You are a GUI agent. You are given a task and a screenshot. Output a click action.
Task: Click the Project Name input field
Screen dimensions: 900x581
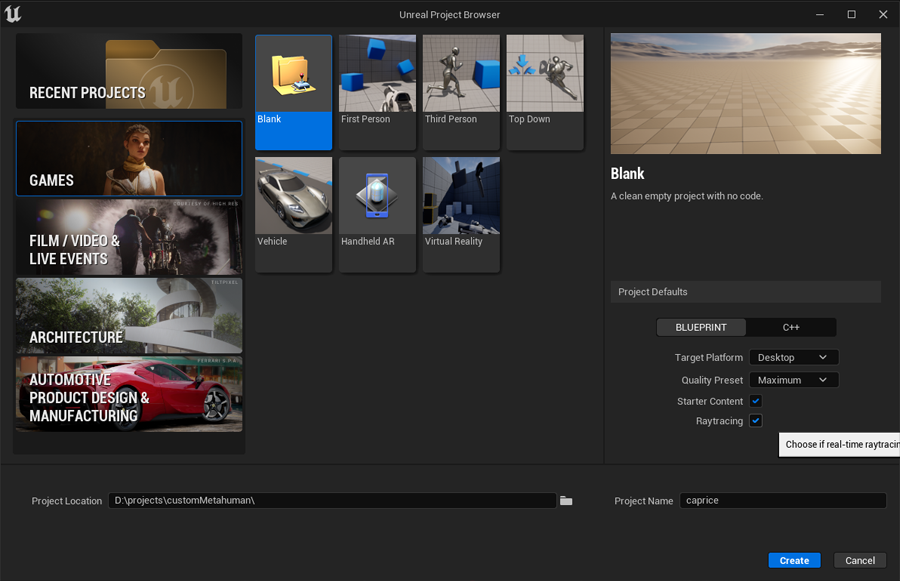[782, 501]
